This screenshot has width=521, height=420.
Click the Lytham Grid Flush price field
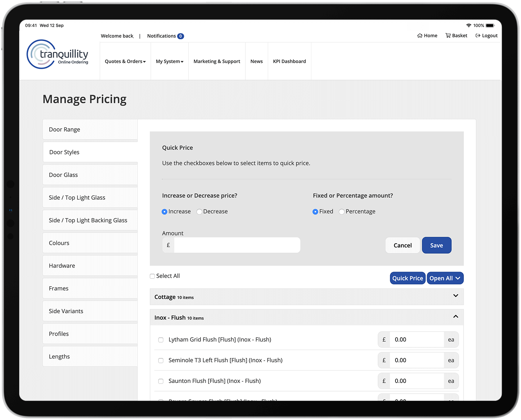coord(417,340)
